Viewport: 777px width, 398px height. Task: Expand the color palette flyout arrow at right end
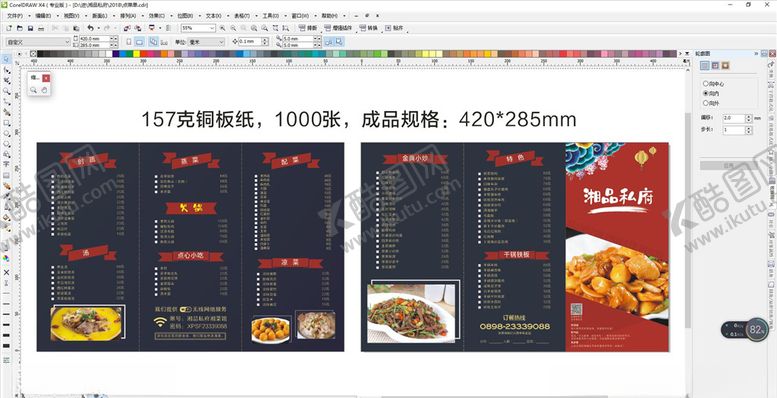[x=687, y=54]
